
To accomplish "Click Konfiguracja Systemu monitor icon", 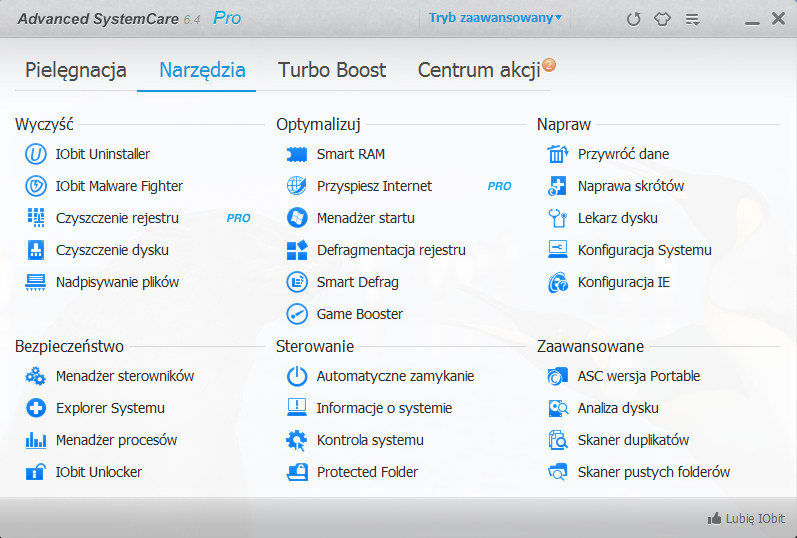I will [x=558, y=250].
